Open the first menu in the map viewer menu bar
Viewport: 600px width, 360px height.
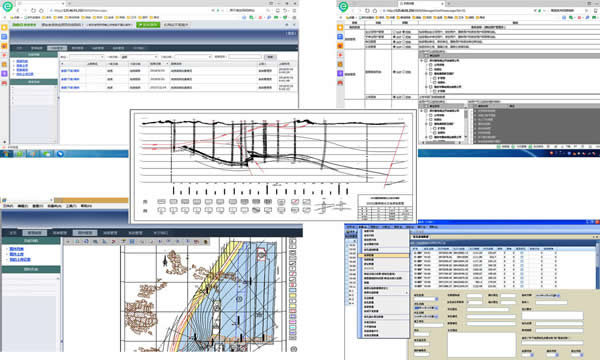[8, 206]
